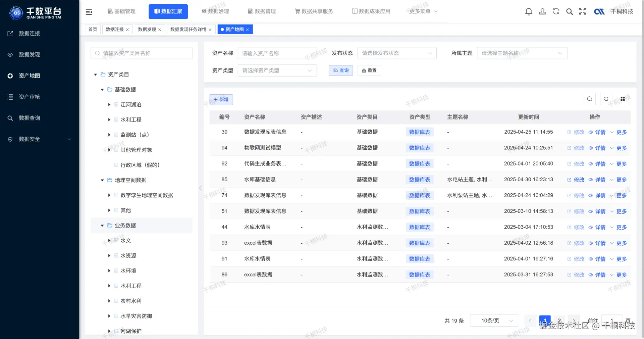The height and width of the screenshot is (339, 644).
Task: Open the 发布状态 dropdown
Action: (x=397, y=53)
